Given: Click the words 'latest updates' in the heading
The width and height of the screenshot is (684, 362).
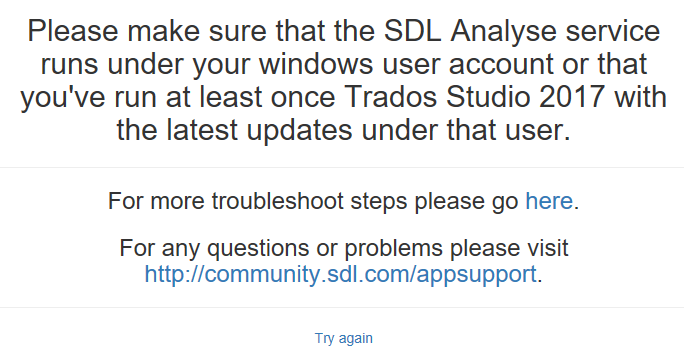Looking at the screenshot, I should [259, 130].
